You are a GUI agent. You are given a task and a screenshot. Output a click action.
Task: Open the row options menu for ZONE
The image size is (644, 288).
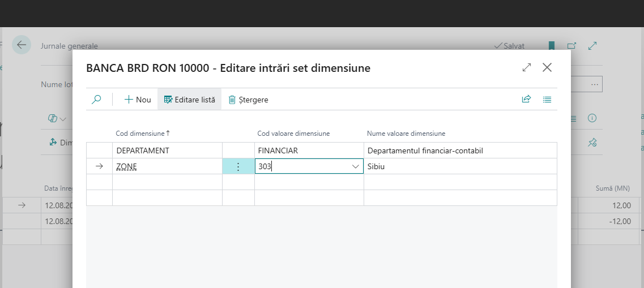[x=238, y=166]
